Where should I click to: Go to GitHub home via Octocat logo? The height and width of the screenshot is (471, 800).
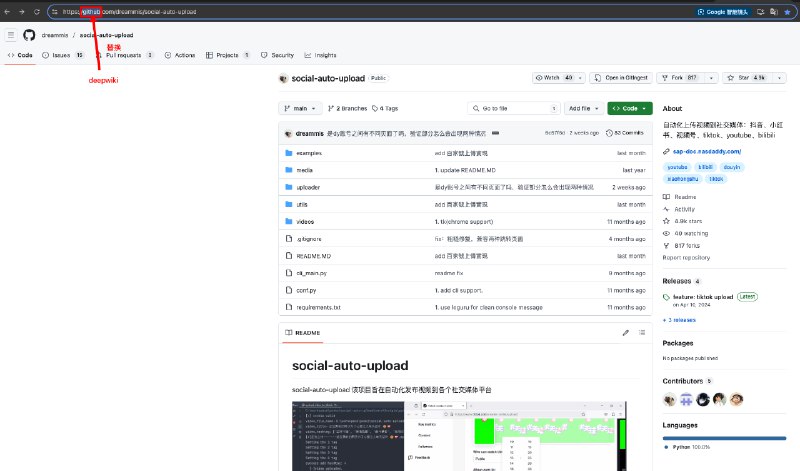[29, 35]
